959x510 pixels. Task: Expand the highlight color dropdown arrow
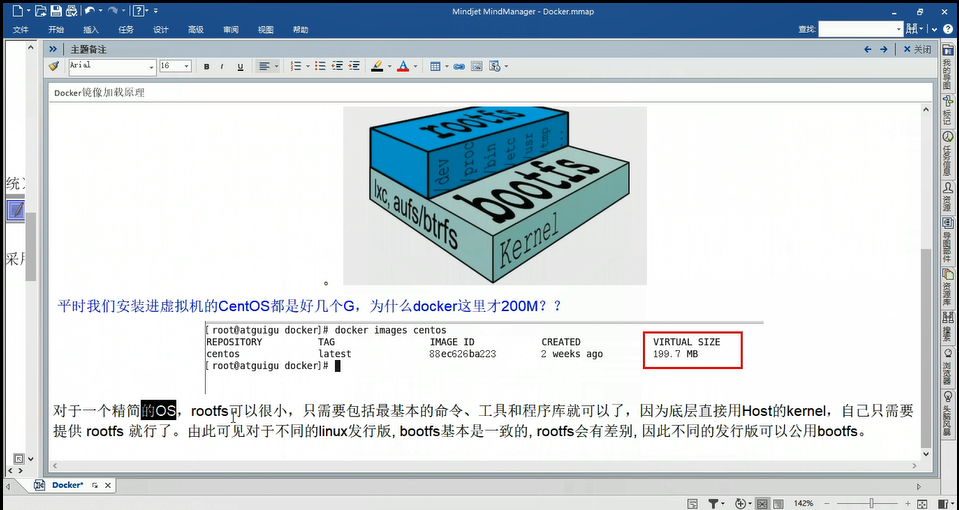(388, 66)
